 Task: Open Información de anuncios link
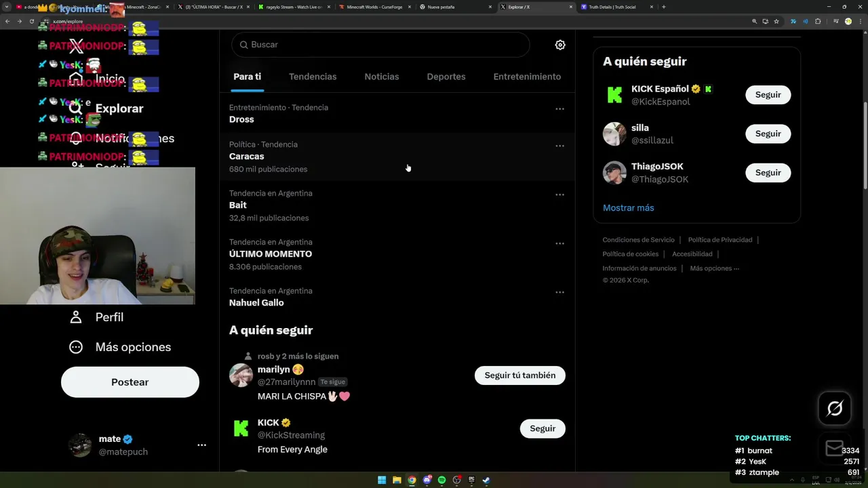639,268
